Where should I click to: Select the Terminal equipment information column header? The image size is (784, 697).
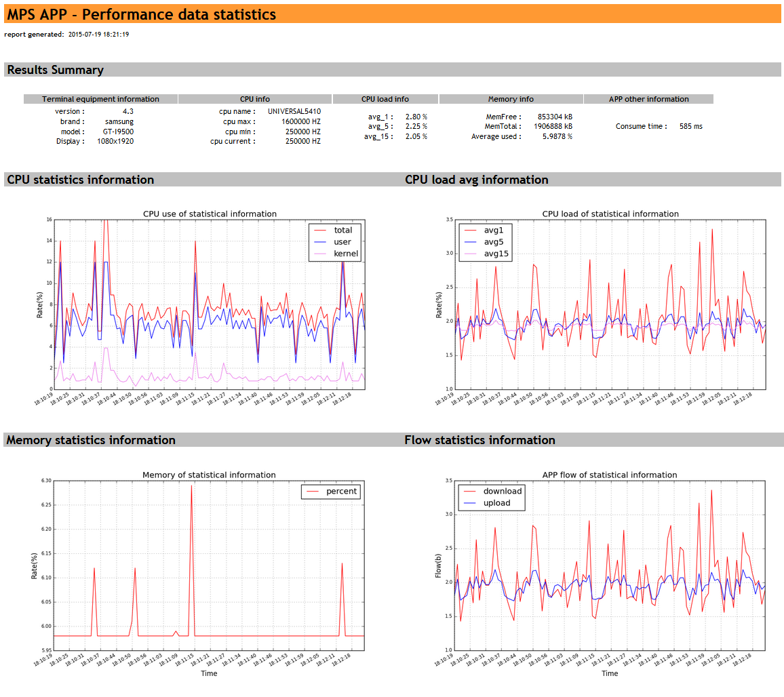point(100,99)
